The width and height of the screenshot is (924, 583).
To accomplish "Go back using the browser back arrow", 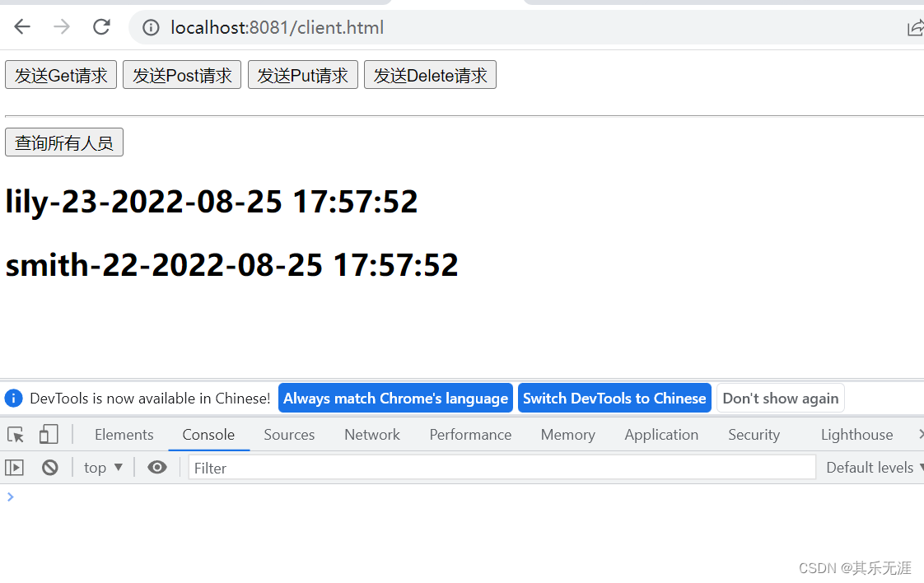I will click(x=21, y=26).
